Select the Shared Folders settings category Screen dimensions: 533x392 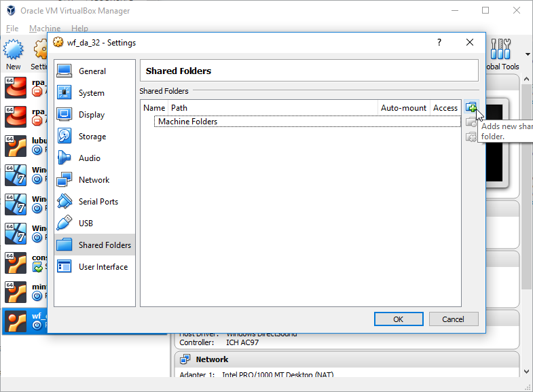94,245
